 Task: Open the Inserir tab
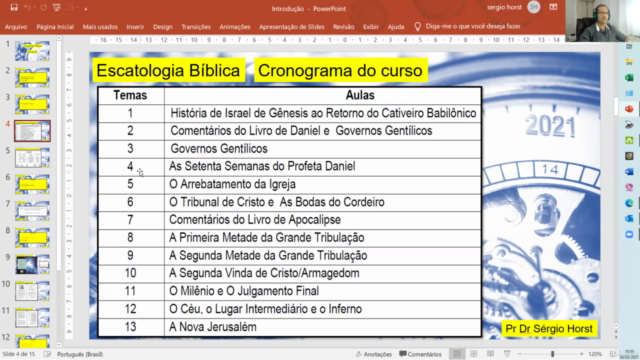(135, 27)
